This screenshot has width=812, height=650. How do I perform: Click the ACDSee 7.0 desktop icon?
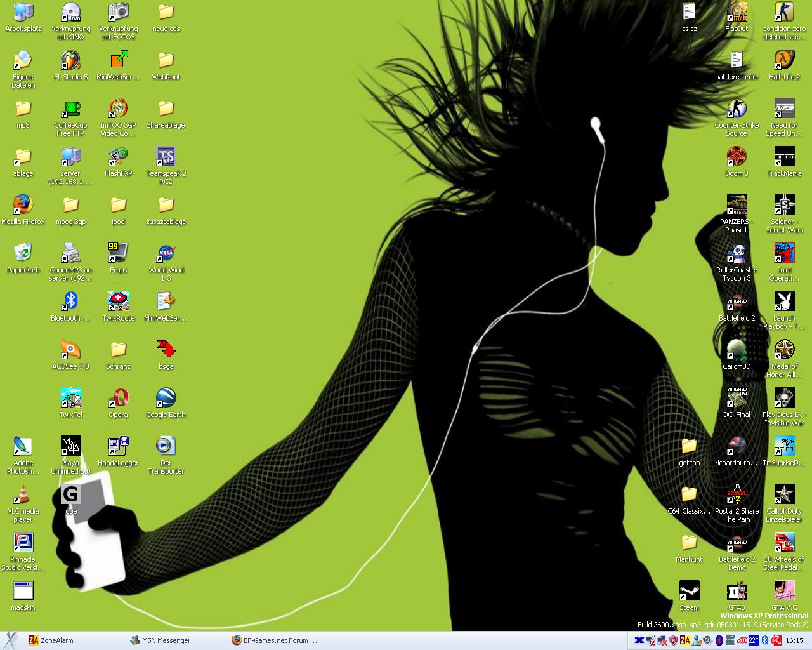coord(70,350)
